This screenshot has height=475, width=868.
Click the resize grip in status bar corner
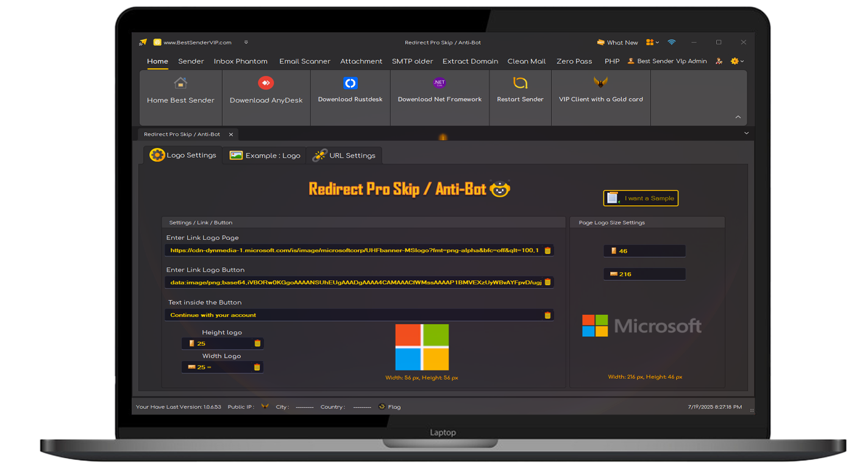click(752, 410)
